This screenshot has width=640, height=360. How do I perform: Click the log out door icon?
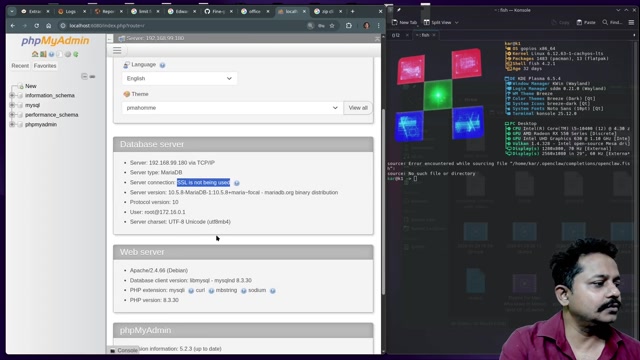[43, 54]
